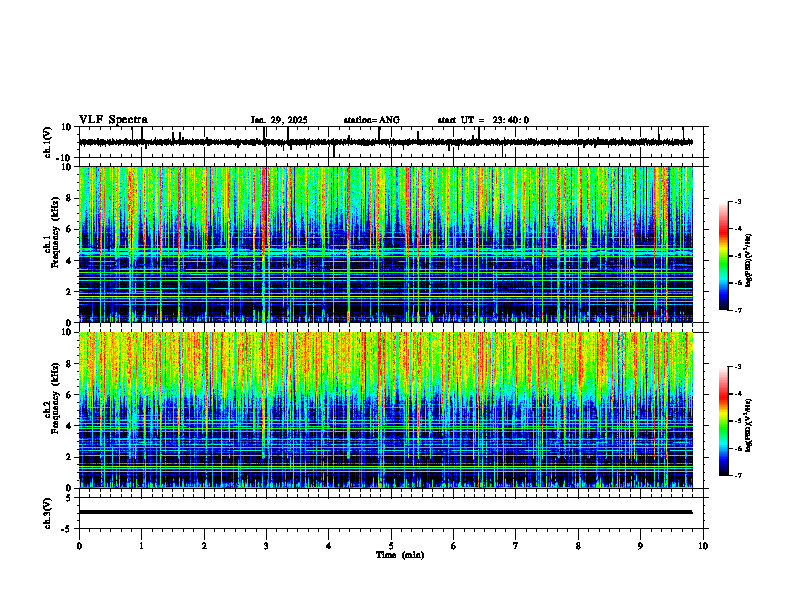Click the ch.3(V) flat signal trace
This screenshot has height=612, width=792.
tap(385, 512)
